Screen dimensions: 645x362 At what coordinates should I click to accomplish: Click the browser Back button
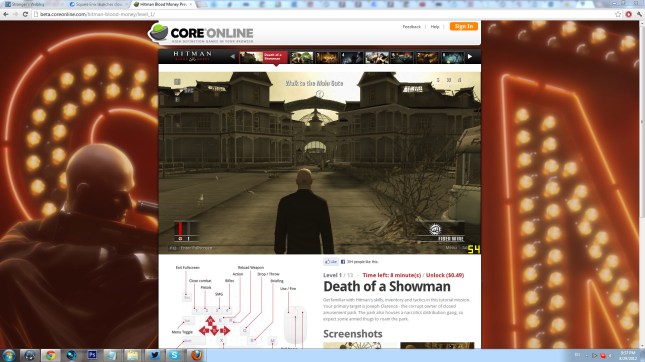[x=6, y=14]
